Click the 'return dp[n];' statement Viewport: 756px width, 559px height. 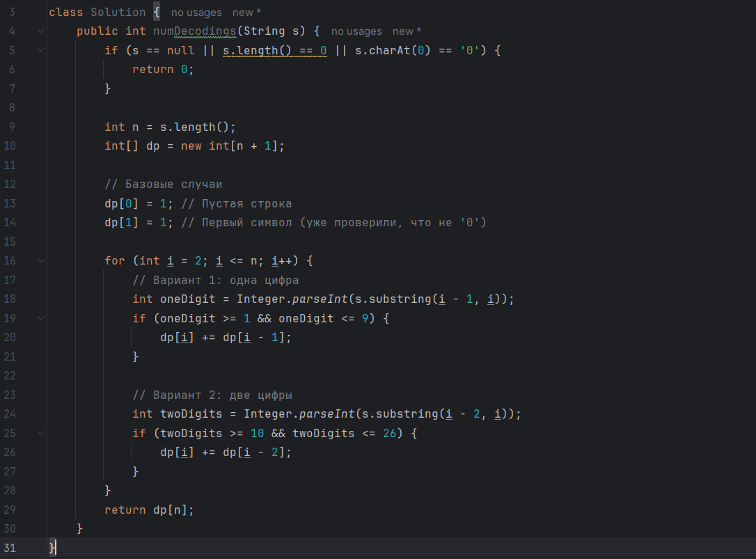click(149, 510)
